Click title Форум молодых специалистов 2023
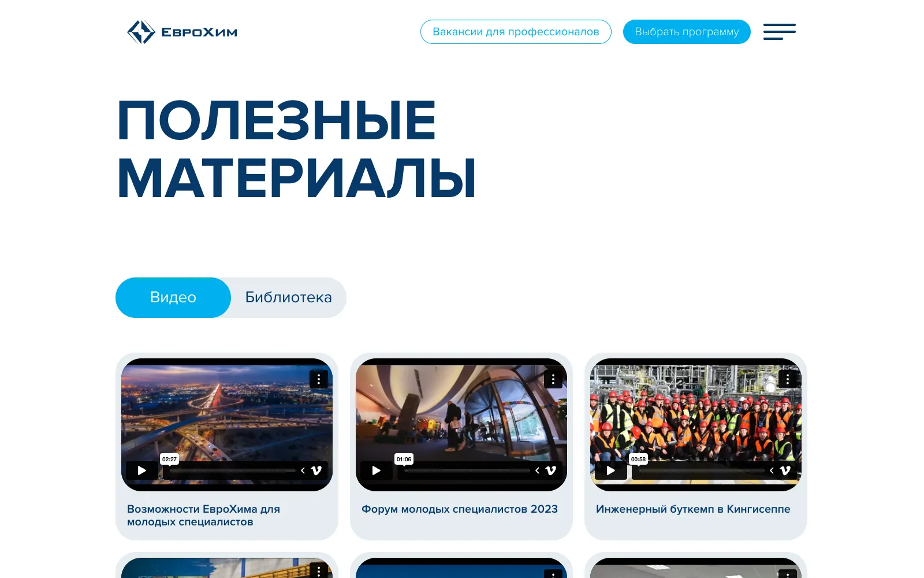The image size is (924, 578). point(460,509)
